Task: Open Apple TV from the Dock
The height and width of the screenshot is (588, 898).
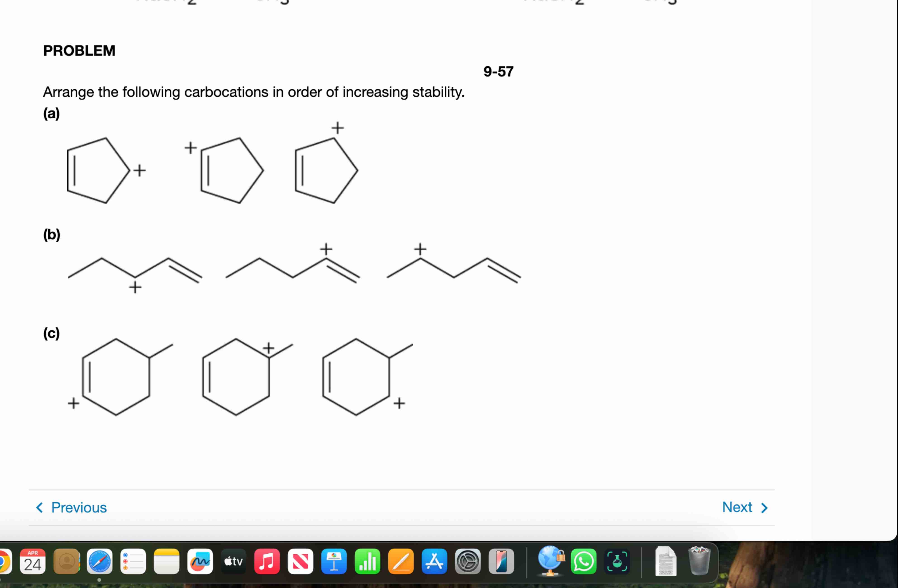Action: pos(233,562)
